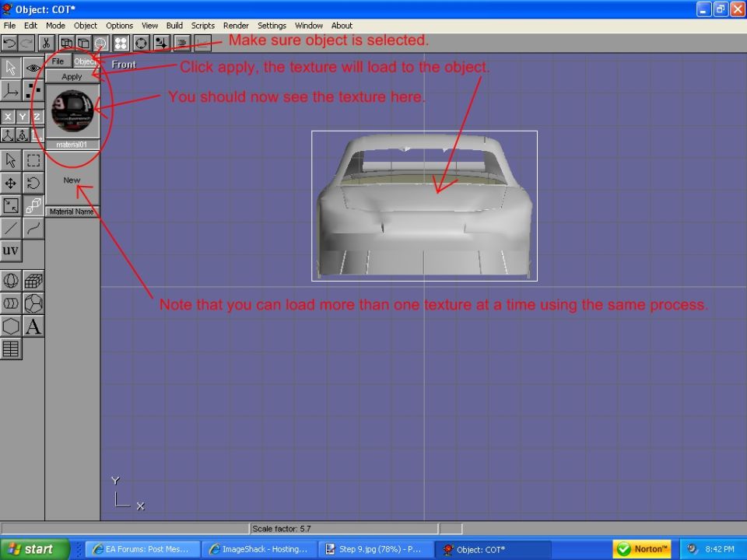The height and width of the screenshot is (560, 747).
Task: Click the circle with handles toolbar icon
Action: 142,44
